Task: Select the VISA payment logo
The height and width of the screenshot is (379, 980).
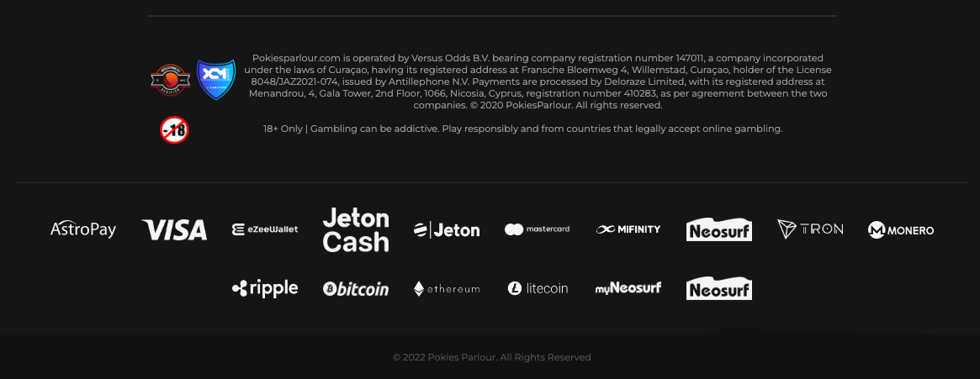Action: point(174,229)
